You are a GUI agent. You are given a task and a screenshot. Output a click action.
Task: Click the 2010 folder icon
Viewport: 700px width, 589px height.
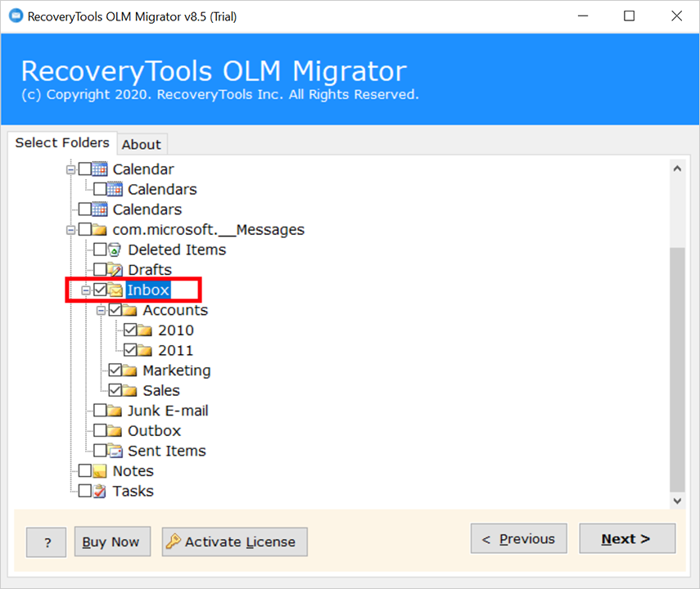pyautogui.click(x=145, y=330)
